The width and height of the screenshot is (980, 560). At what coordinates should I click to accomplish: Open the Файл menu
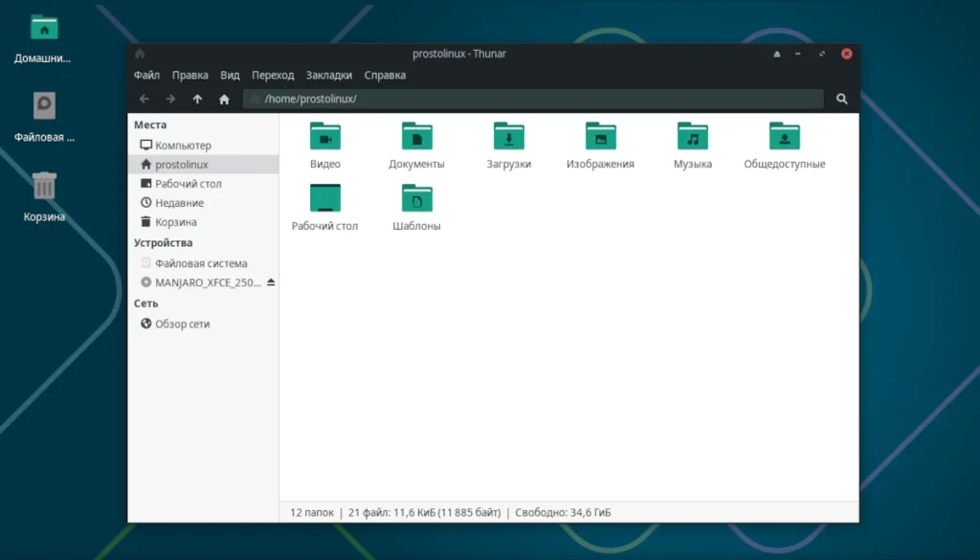146,75
